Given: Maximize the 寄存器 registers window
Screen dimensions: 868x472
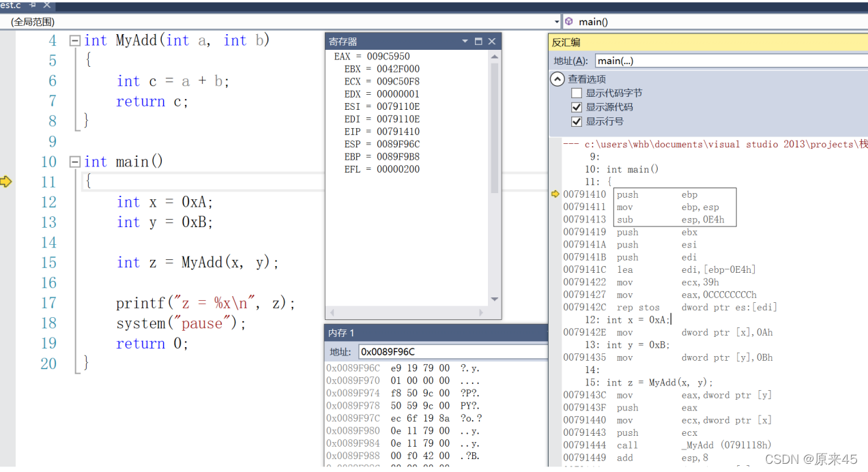Looking at the screenshot, I should click(x=478, y=42).
